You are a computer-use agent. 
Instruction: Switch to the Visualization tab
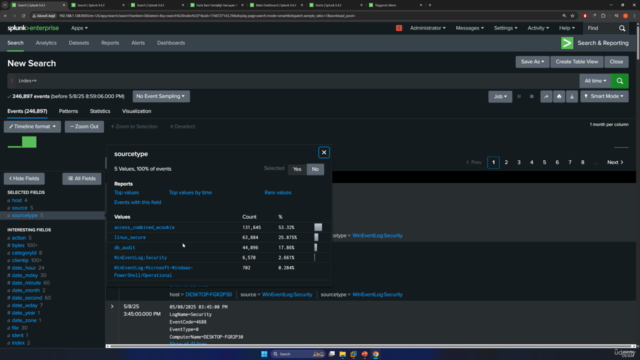[x=136, y=111]
